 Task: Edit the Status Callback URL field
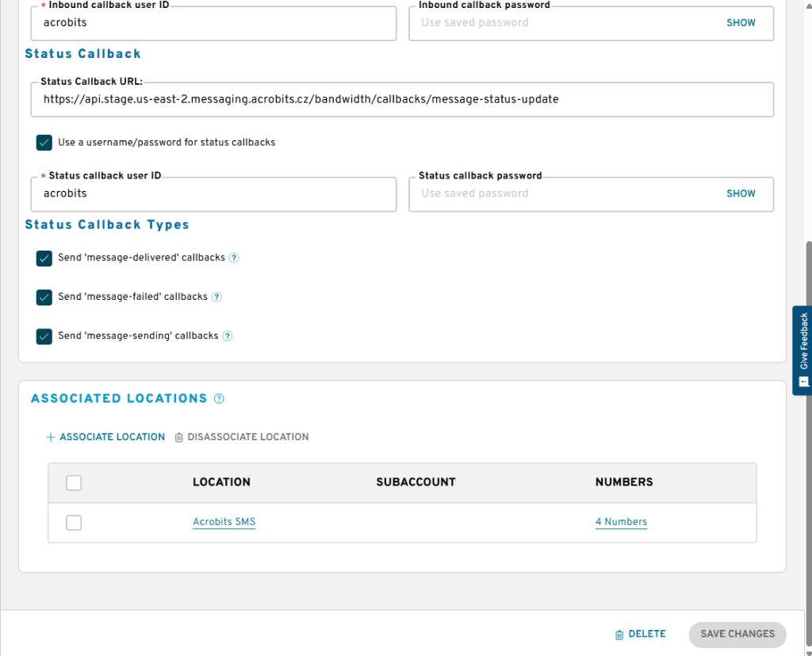click(402, 99)
